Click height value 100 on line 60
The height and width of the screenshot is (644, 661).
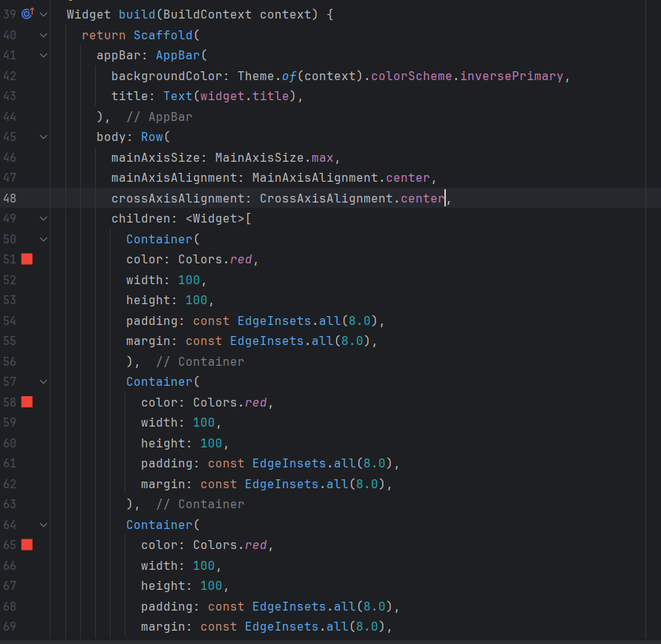211,444
